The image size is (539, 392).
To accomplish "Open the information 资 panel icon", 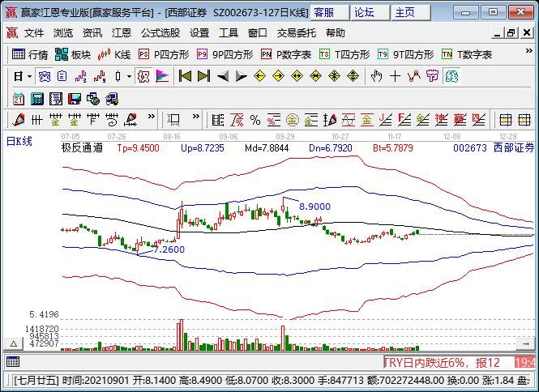I will tap(44, 76).
